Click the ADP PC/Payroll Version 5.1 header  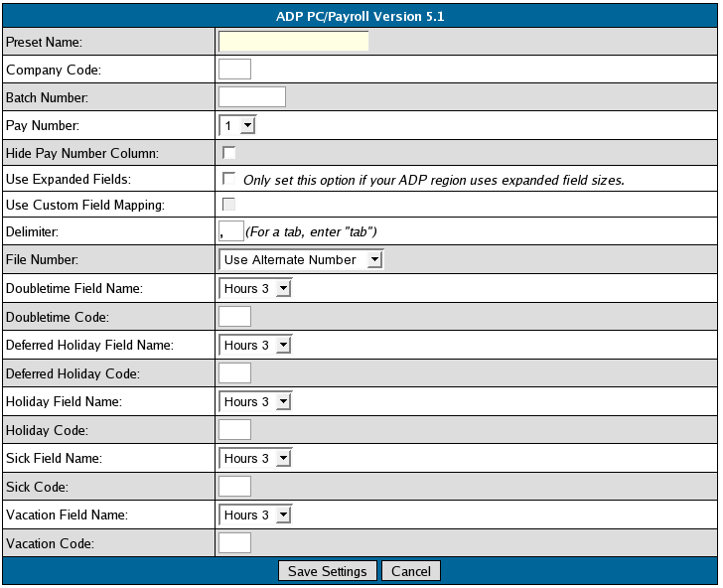click(x=360, y=16)
